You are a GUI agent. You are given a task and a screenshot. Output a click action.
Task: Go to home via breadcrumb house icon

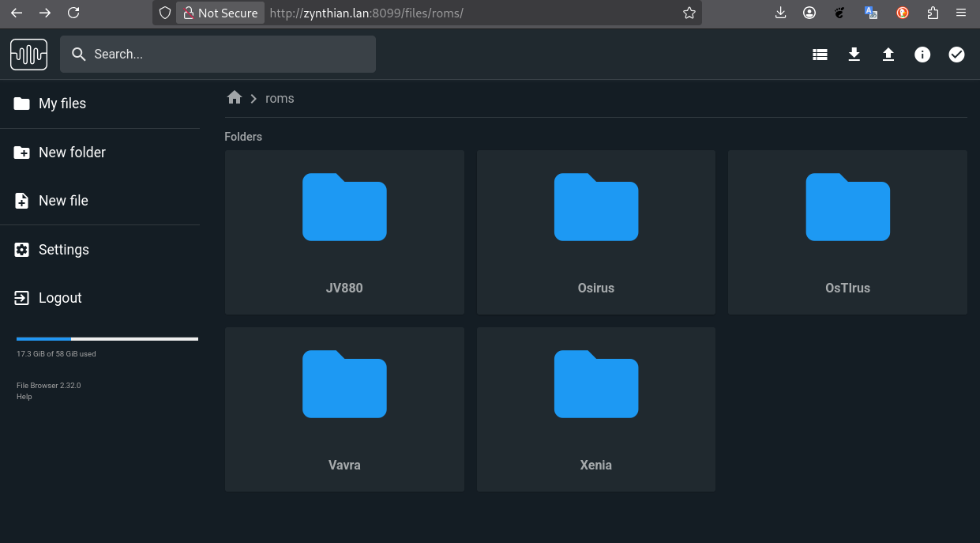pyautogui.click(x=235, y=98)
